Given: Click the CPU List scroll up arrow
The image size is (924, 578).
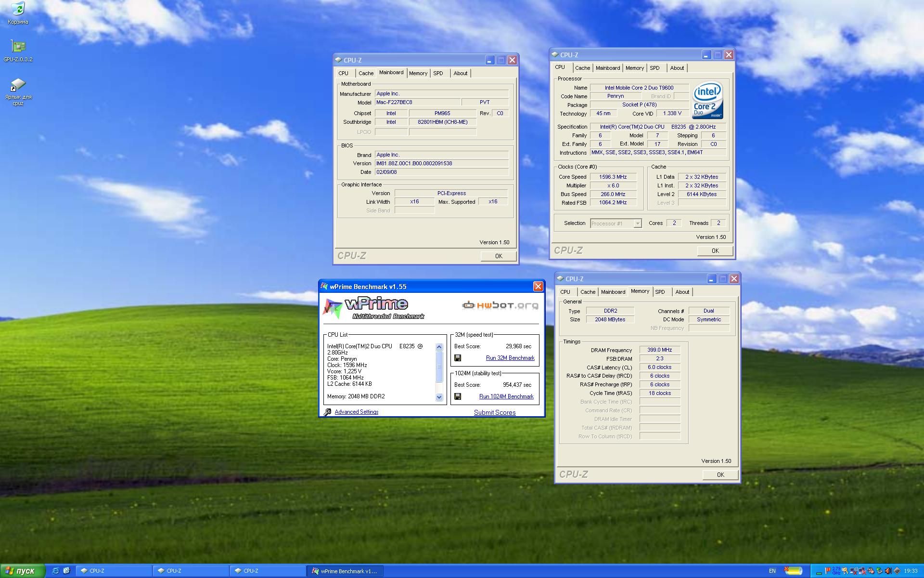Looking at the screenshot, I should click(439, 347).
